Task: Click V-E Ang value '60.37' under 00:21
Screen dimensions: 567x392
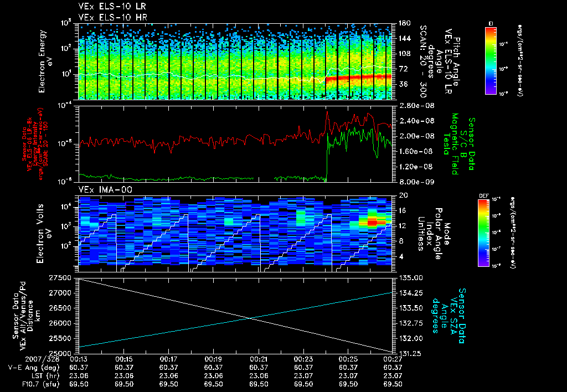Action: pyautogui.click(x=259, y=368)
